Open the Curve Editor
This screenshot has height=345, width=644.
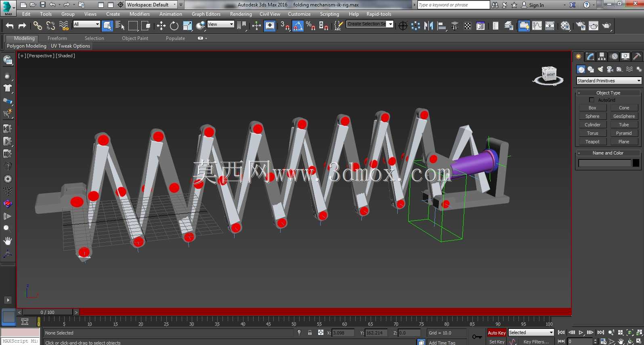tap(537, 26)
